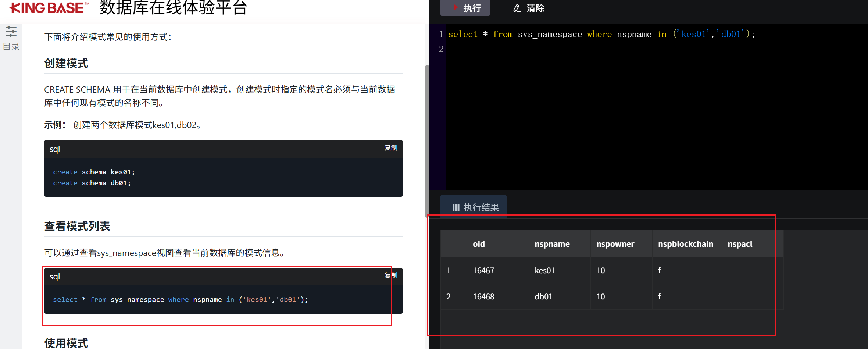Viewport: 868px width, 349px height.
Task: Click 复制 on the create schema code block
Action: [x=391, y=147]
